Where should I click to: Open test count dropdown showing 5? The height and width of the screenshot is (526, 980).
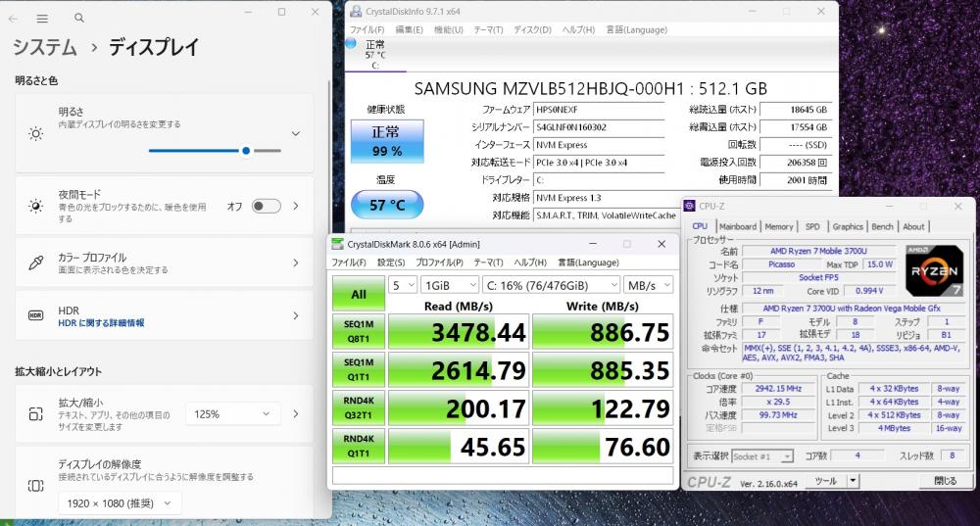tap(403, 285)
